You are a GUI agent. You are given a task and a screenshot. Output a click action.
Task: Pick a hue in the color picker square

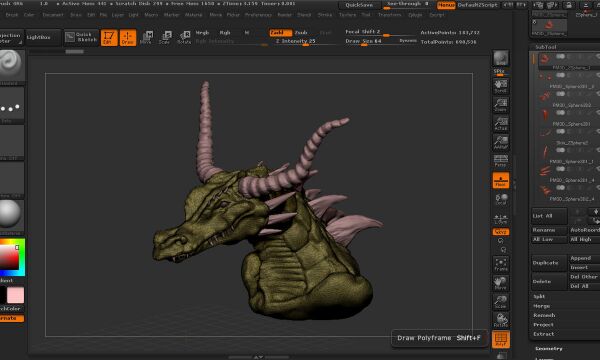(12, 257)
